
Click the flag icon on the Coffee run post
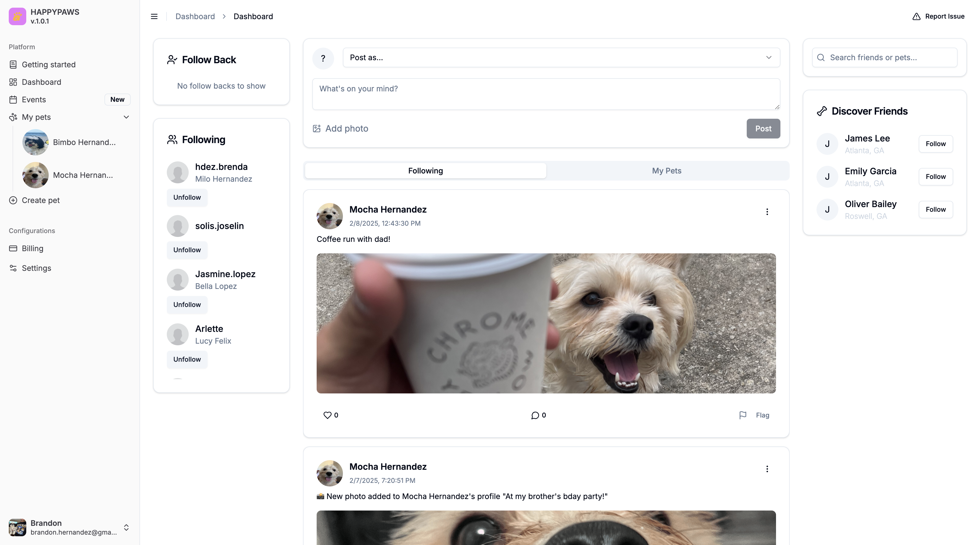point(743,415)
